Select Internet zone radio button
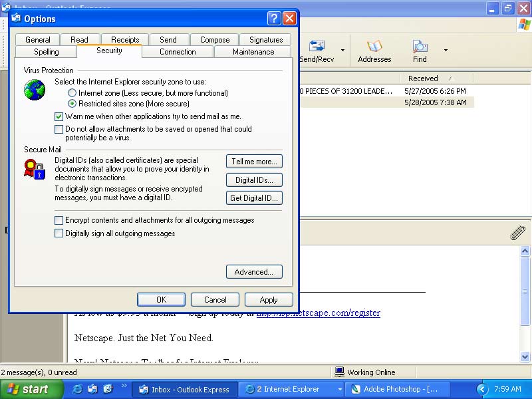Image resolution: width=532 pixels, height=399 pixels. click(72, 92)
